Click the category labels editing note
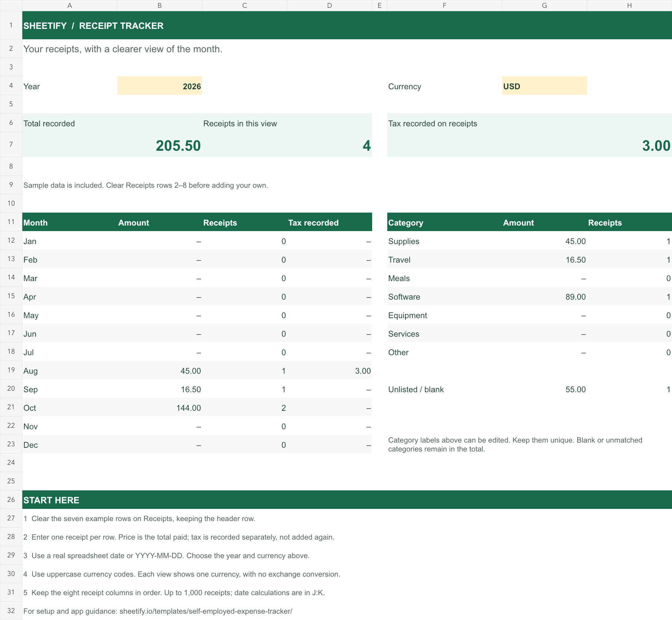The height and width of the screenshot is (620, 672). point(515,444)
